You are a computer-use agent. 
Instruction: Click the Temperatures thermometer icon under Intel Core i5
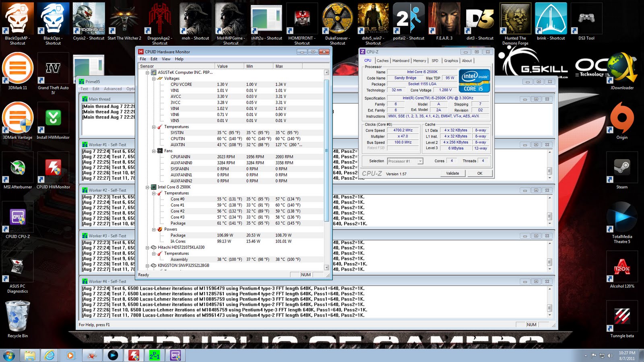pyautogui.click(x=161, y=193)
